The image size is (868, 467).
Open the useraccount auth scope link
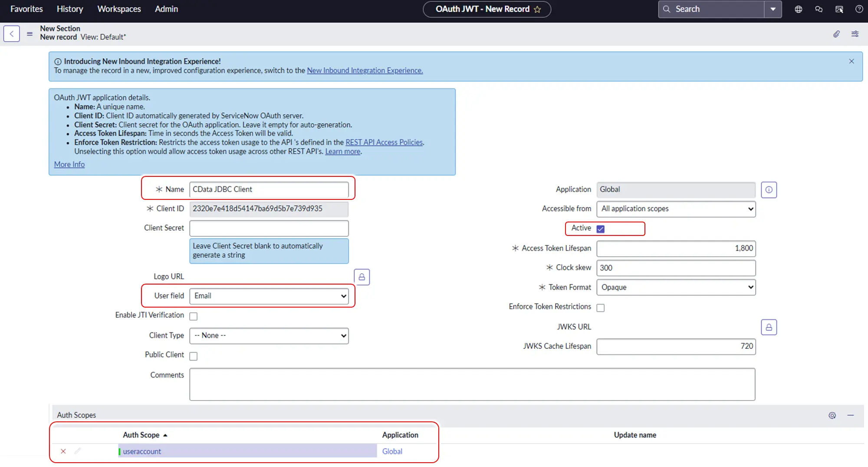point(142,452)
